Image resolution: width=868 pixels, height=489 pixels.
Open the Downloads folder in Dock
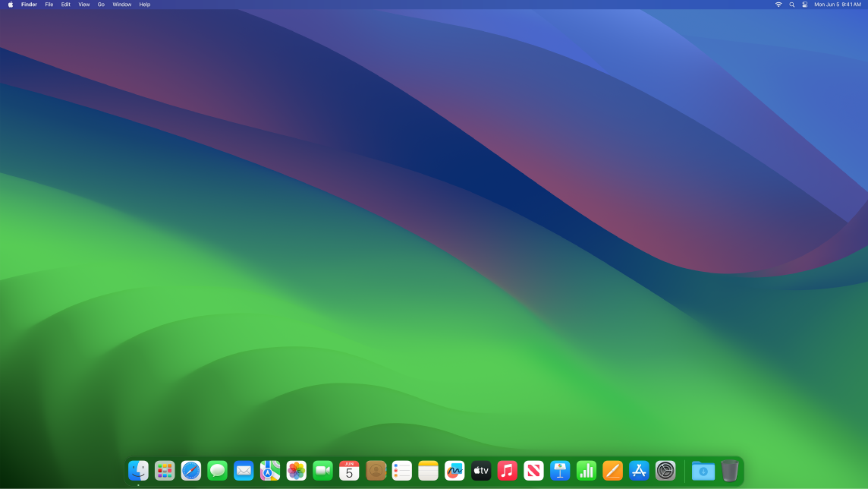pos(702,471)
